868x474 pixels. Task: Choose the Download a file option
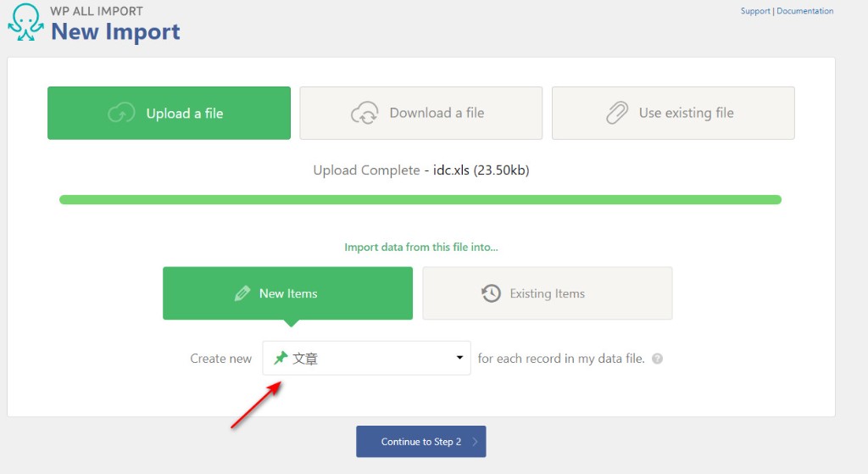pos(420,113)
